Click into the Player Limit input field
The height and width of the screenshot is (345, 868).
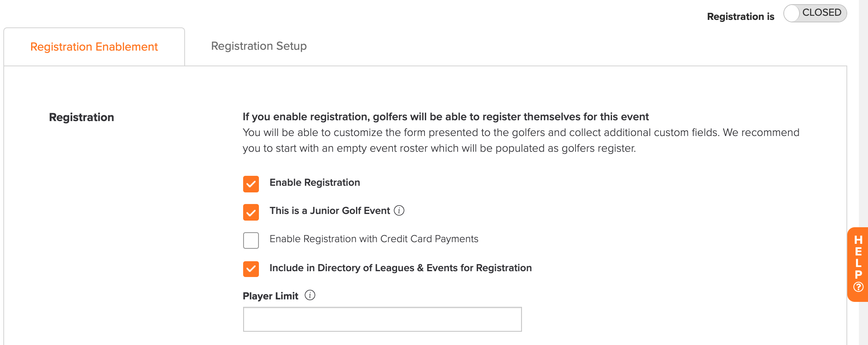tap(382, 319)
